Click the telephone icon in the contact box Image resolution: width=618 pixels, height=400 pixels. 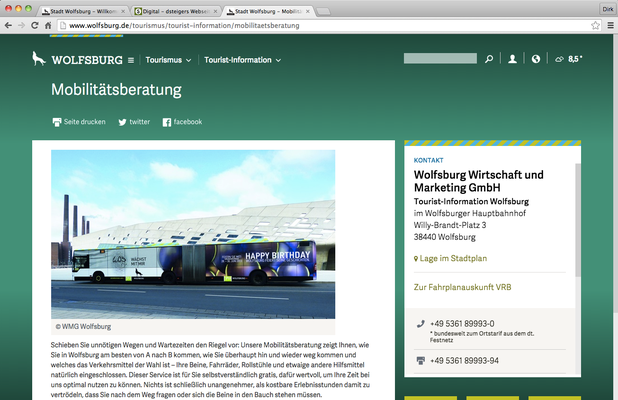tap(421, 324)
